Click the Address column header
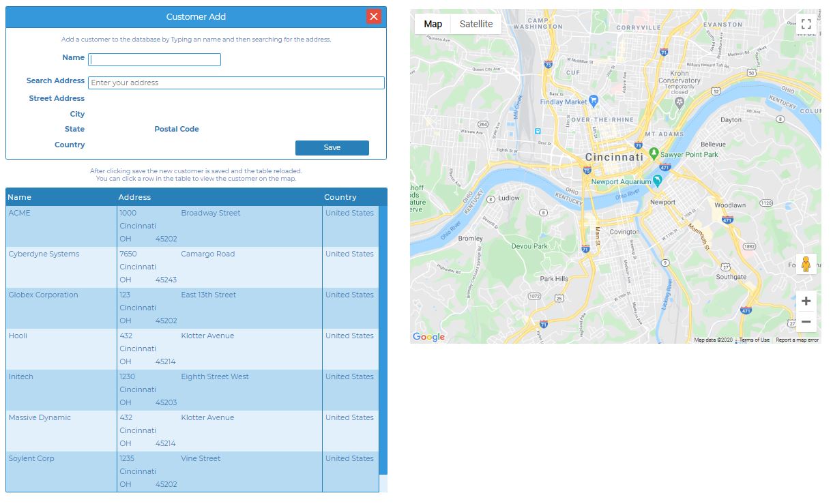This screenshot has width=833, height=504. 134,197
